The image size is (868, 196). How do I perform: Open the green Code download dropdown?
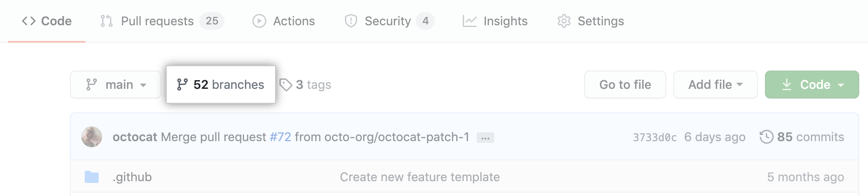(x=812, y=84)
